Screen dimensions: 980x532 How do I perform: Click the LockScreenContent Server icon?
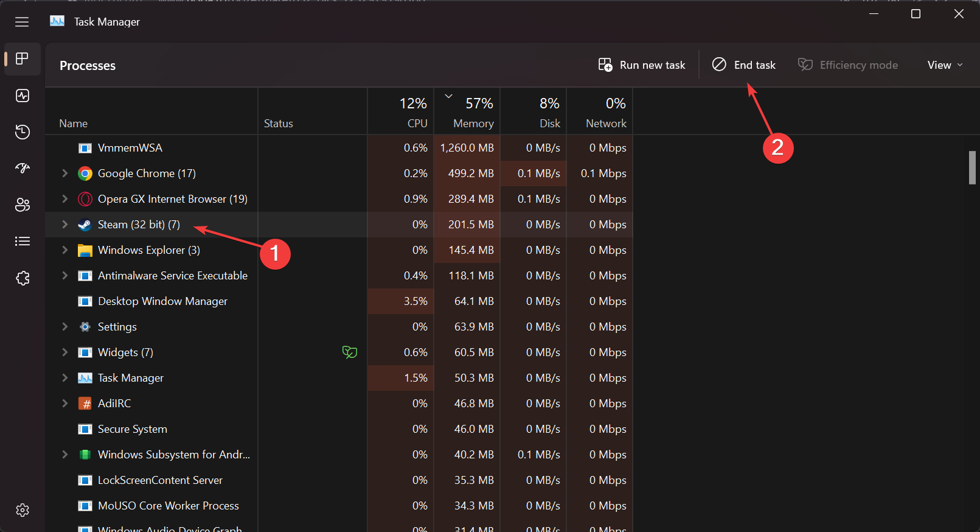tap(85, 480)
